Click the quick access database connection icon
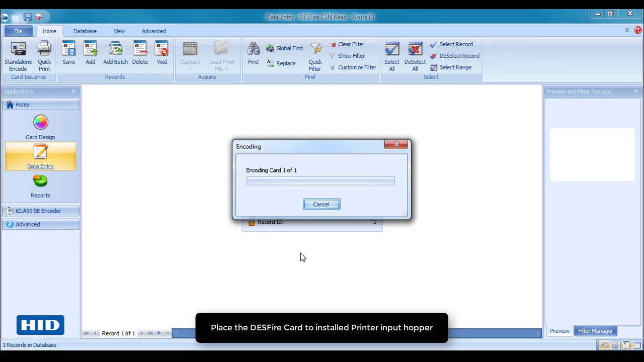Image resolution: width=644 pixels, height=362 pixels. click(x=39, y=17)
